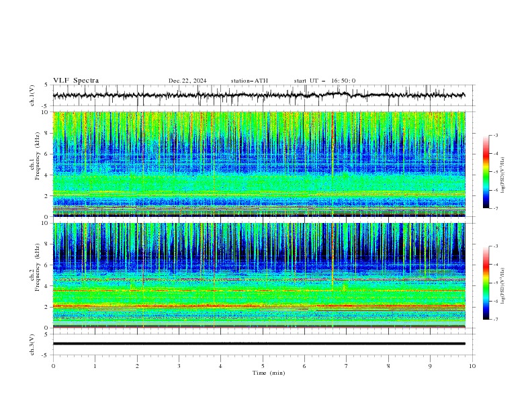532x411 pixels.
Task: Click time axis tick label '8'
Action: [x=388, y=366]
